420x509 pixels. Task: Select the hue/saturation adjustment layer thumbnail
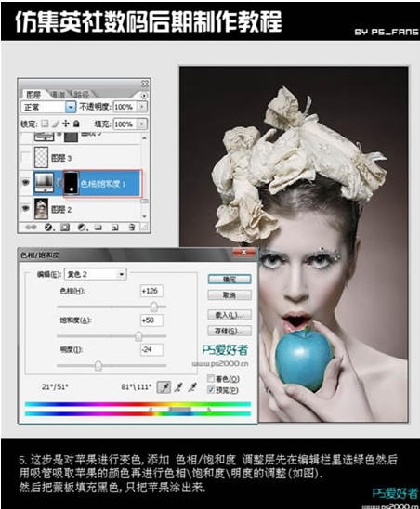pos(45,183)
